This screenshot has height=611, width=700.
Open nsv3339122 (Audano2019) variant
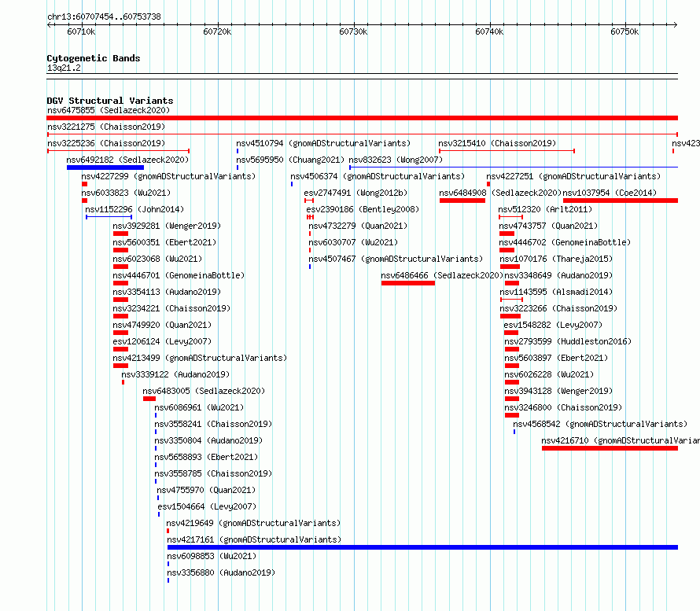(175, 374)
